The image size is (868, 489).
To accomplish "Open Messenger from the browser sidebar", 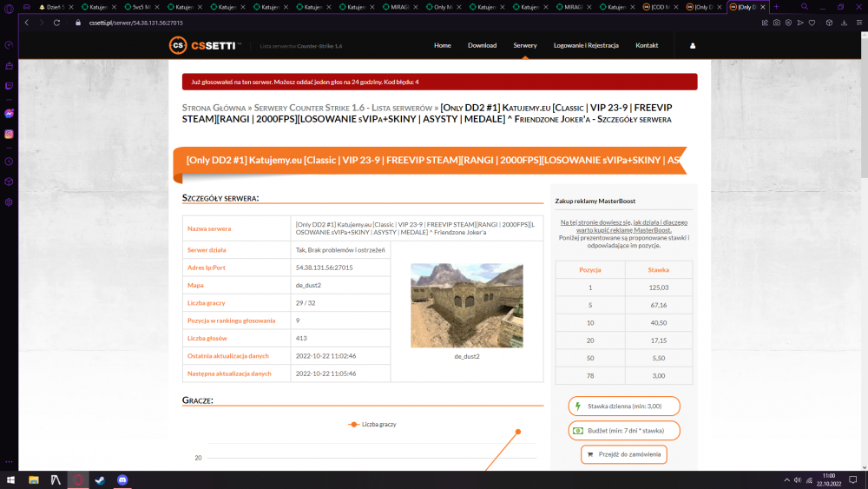I will (9, 114).
